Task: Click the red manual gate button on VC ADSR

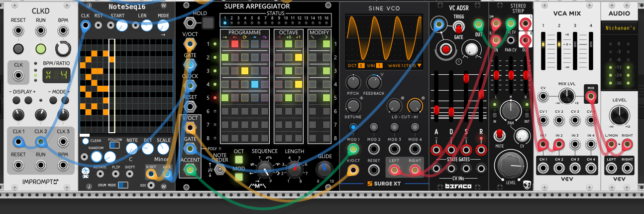Action: click(446, 49)
